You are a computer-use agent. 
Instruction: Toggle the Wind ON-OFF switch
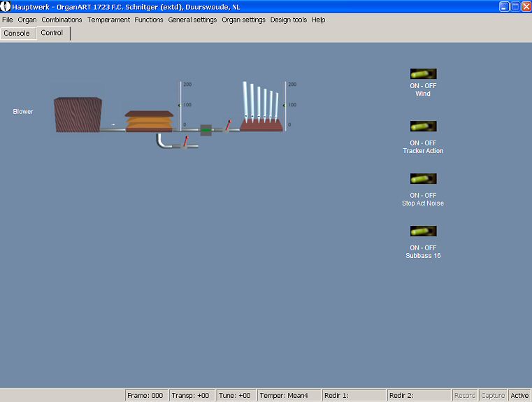point(423,73)
